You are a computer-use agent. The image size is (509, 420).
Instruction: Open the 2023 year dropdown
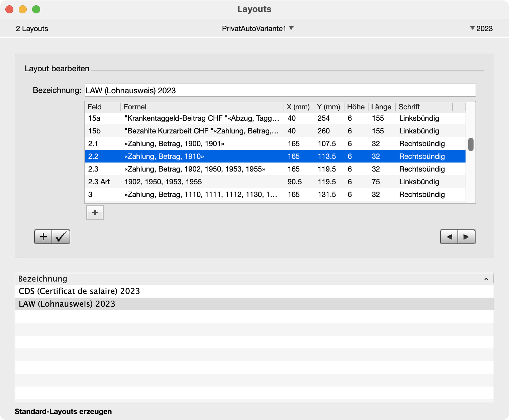point(481,28)
